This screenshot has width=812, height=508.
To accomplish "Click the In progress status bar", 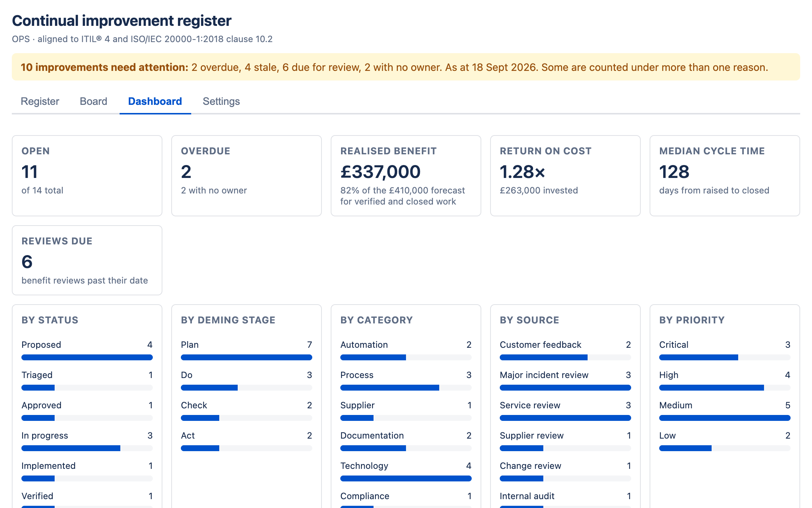I will (87, 448).
